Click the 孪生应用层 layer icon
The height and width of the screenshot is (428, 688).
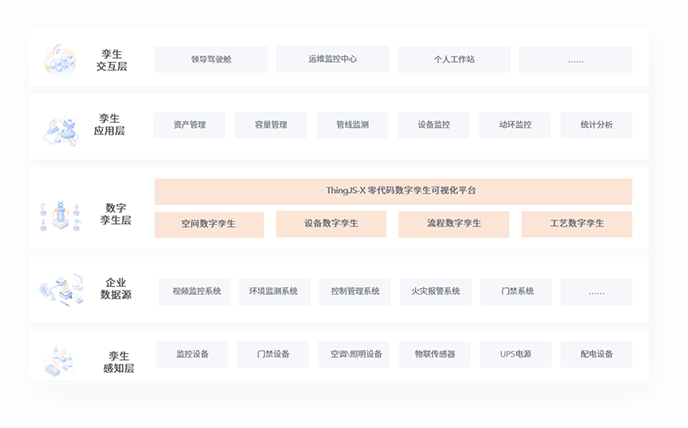coord(60,127)
